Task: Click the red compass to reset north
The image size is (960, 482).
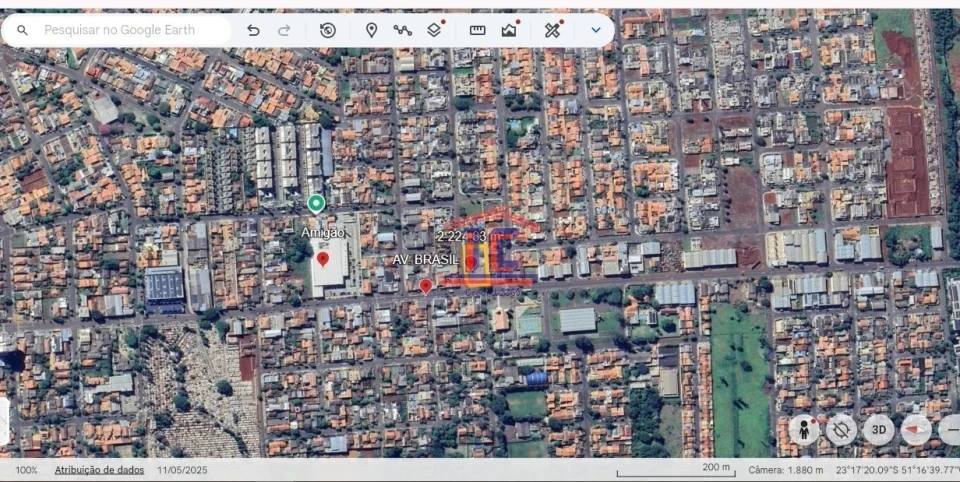Action: [915, 430]
